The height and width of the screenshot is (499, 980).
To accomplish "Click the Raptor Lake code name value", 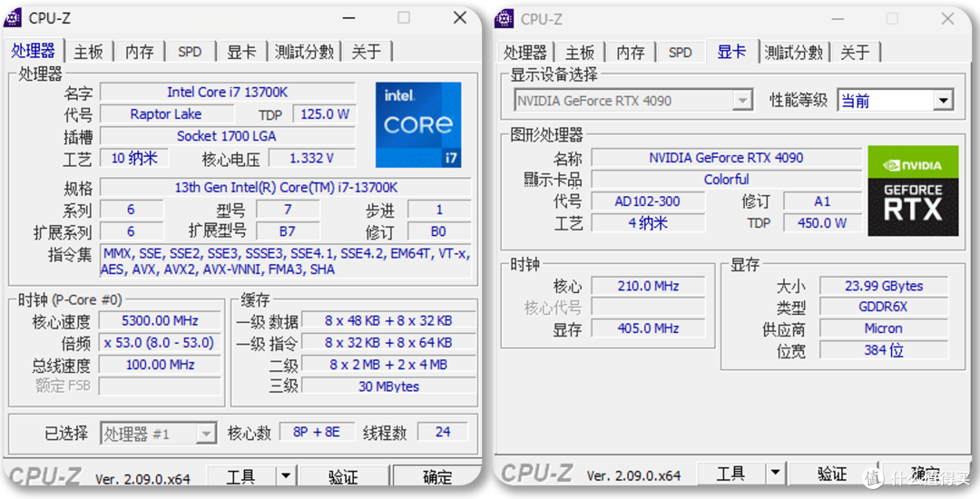I will tap(166, 114).
